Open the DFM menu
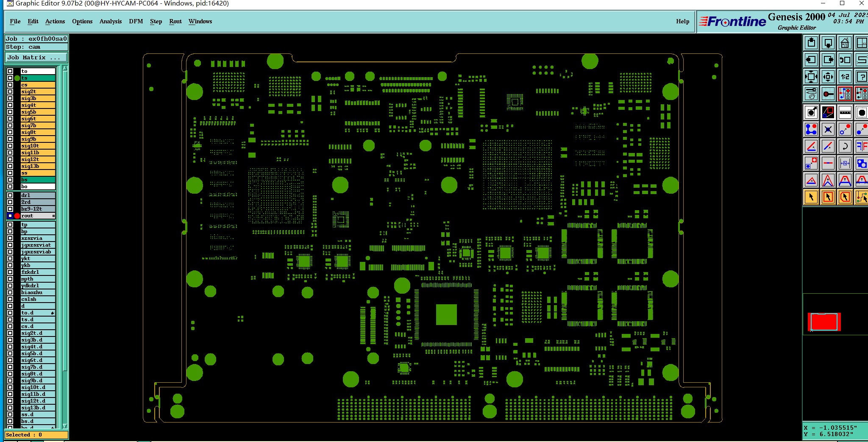 (x=136, y=21)
